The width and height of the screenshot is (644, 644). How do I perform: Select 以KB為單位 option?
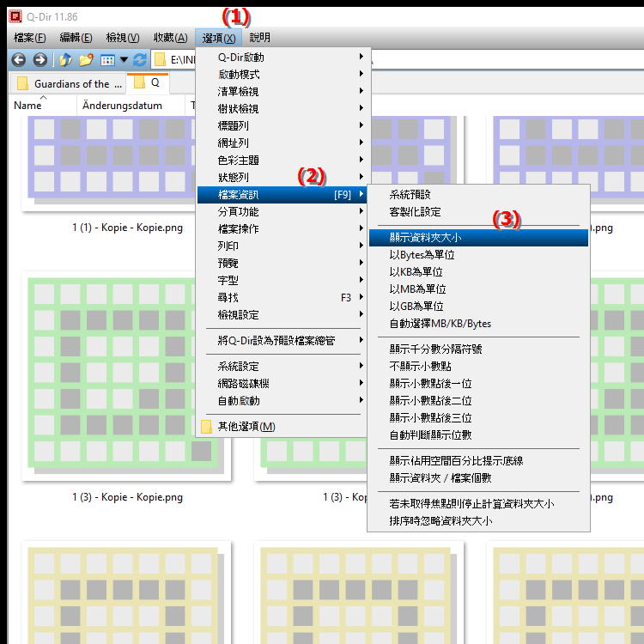(x=478, y=272)
